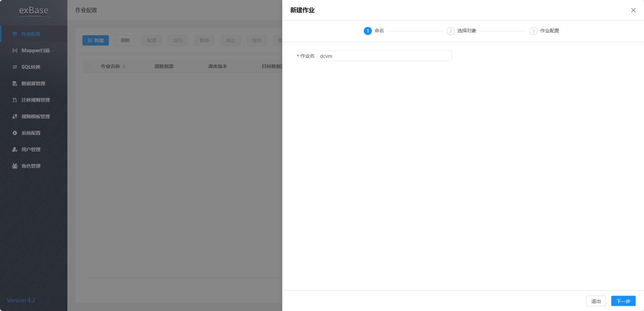Select the SQL转换 arrows icon
Screen dimensions: 644x311
pos(14,67)
